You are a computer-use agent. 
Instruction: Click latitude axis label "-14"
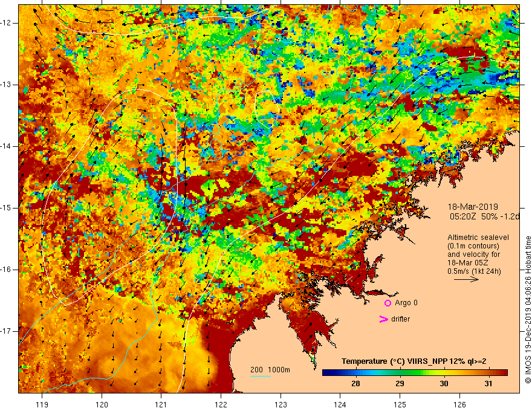6,146
